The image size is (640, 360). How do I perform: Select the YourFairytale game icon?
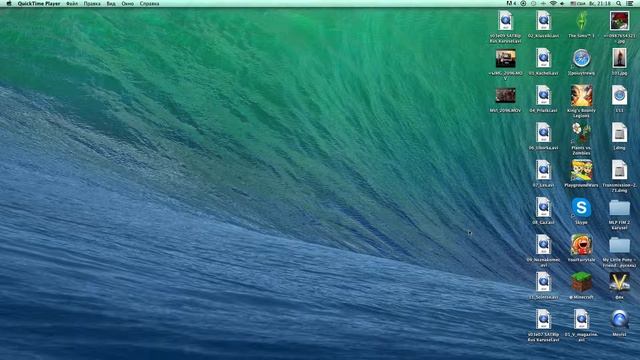[581, 245]
